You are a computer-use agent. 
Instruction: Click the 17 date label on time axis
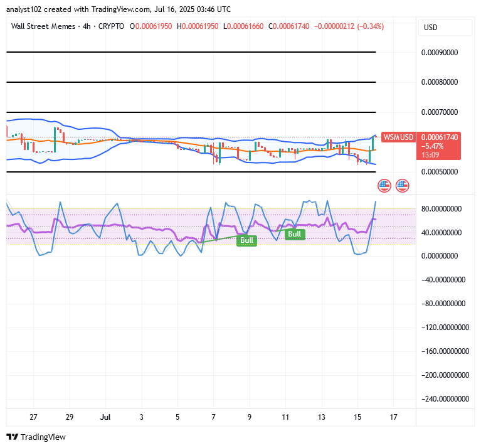[394, 417]
